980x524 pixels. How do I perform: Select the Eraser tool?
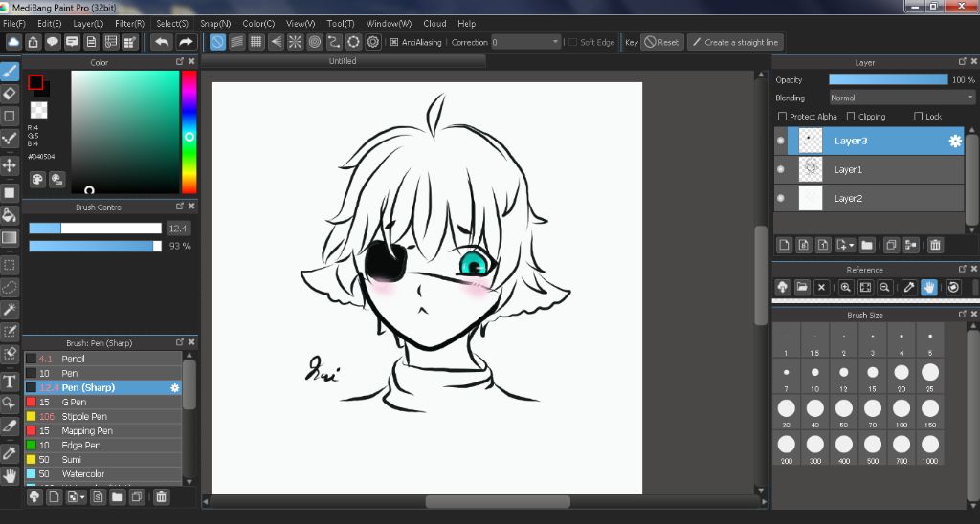tap(10, 94)
